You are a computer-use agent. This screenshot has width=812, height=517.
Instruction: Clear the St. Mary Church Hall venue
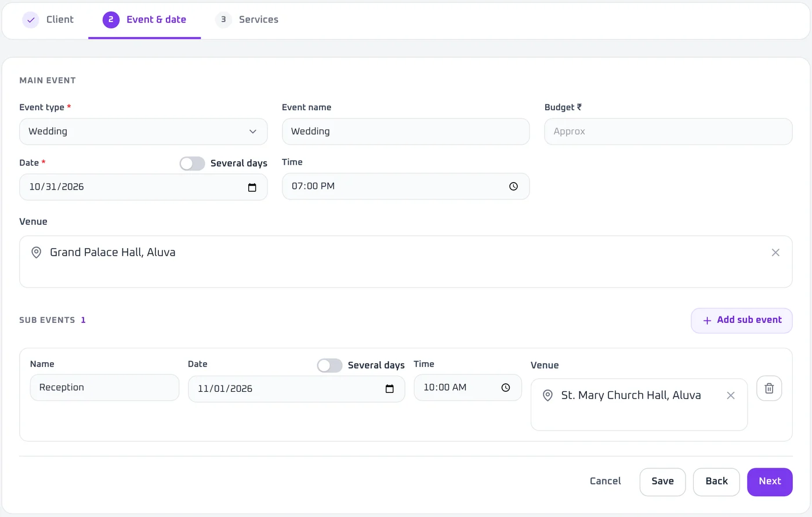click(731, 395)
